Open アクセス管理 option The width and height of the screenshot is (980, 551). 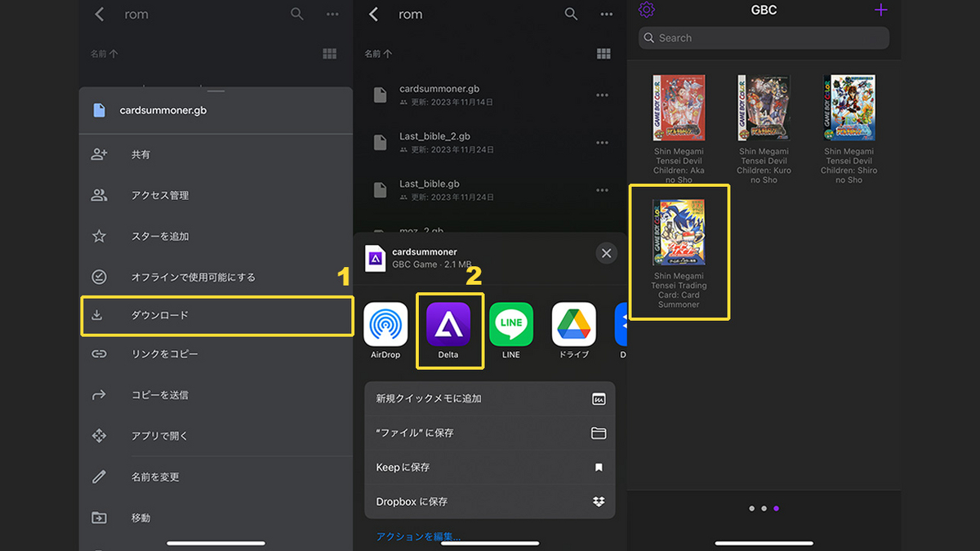[x=216, y=195]
